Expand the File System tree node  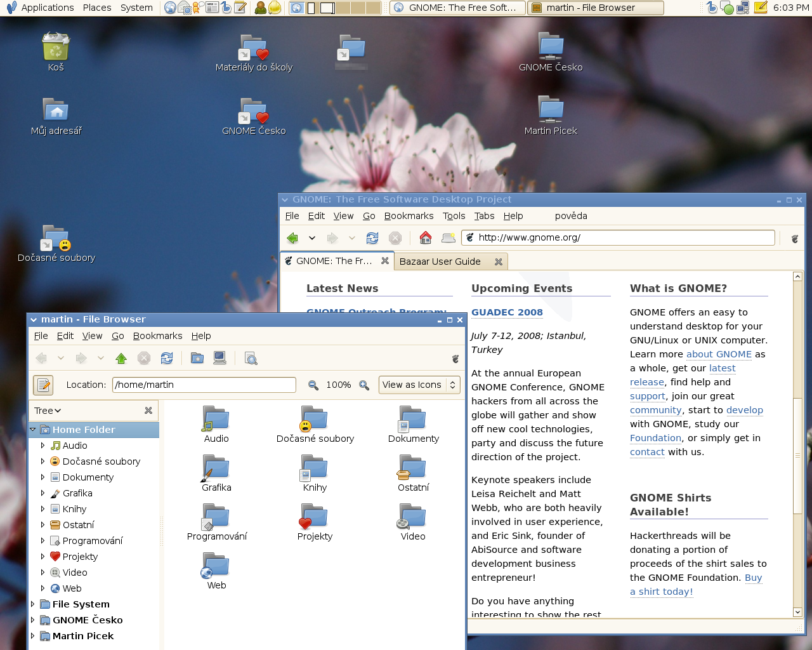click(33, 604)
